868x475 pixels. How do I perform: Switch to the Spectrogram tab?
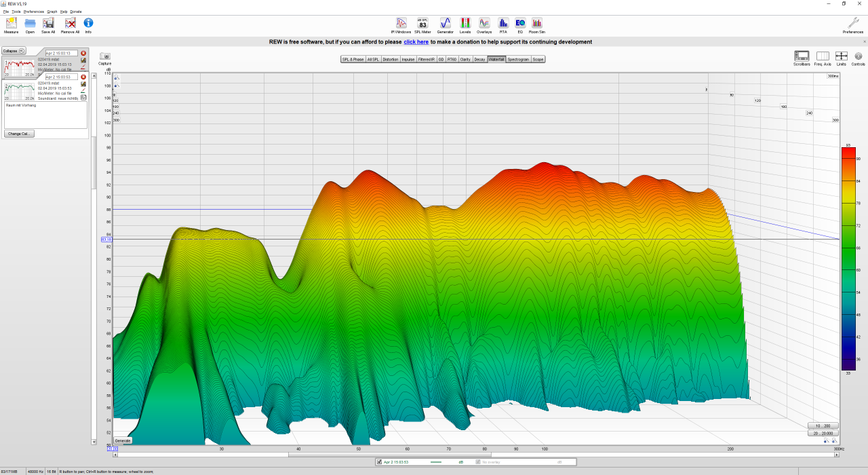(518, 59)
